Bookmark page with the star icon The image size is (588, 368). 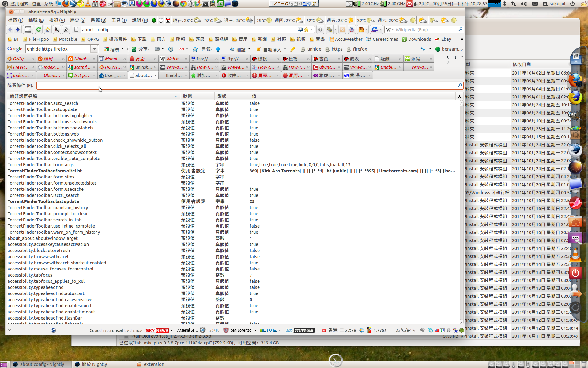(x=306, y=29)
